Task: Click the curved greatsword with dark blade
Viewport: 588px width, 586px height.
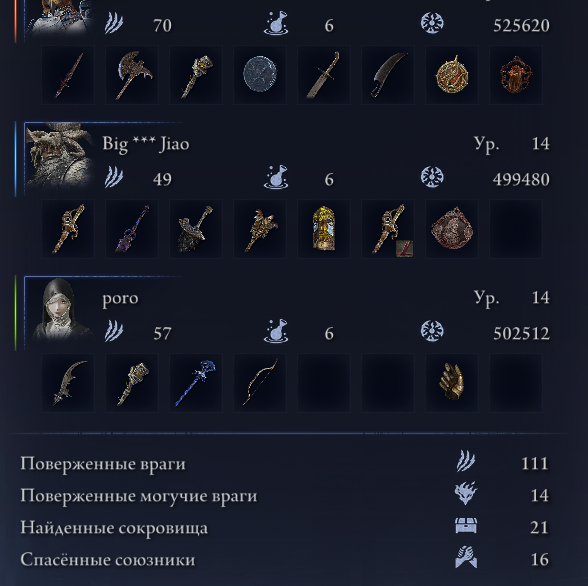Action: (388, 75)
